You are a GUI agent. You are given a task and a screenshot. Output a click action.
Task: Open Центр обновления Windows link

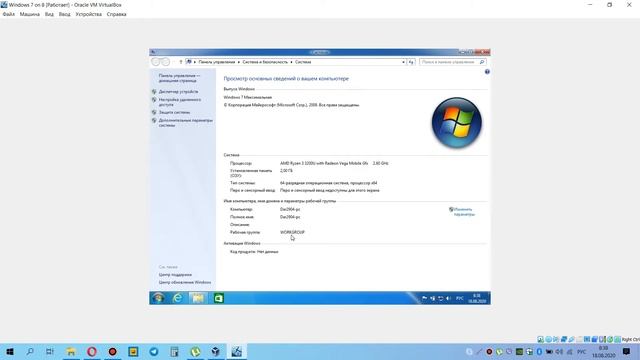185,282
